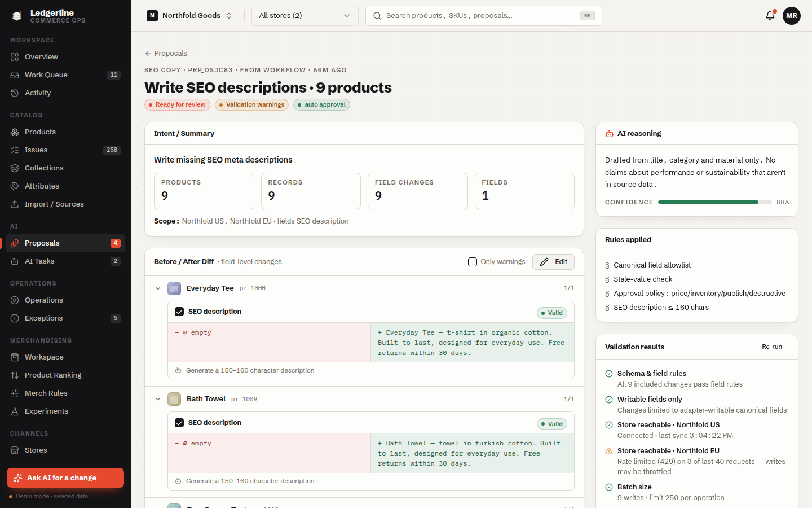Screen dimensions: 812x508
Task: Click the AI confidence progress bar
Action: (715, 202)
